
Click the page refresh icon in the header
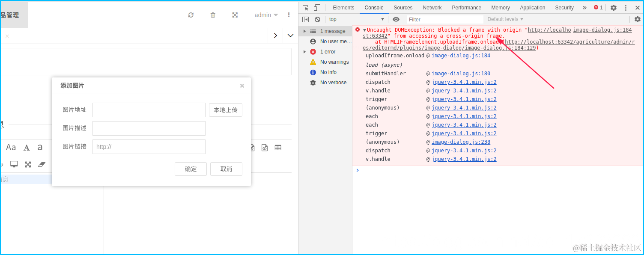tap(191, 15)
